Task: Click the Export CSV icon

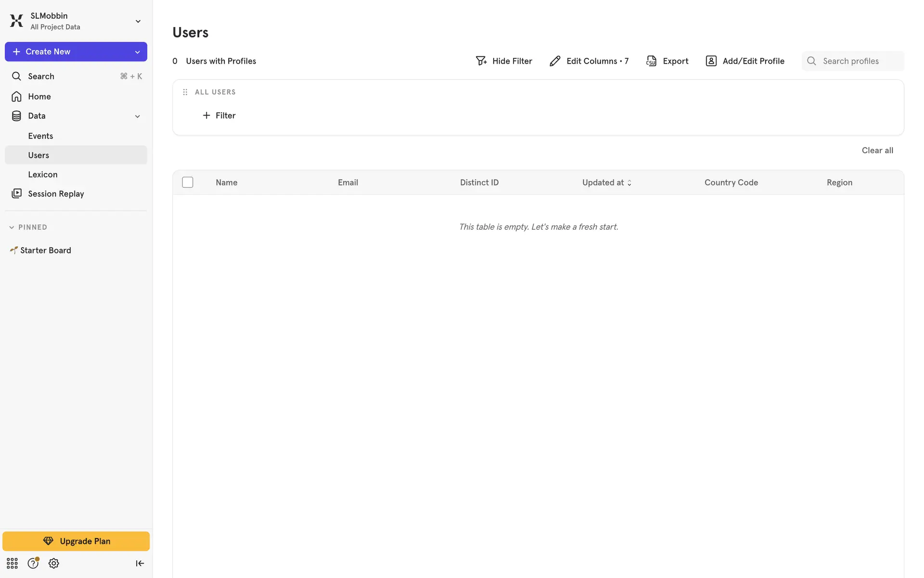Action: [651, 61]
